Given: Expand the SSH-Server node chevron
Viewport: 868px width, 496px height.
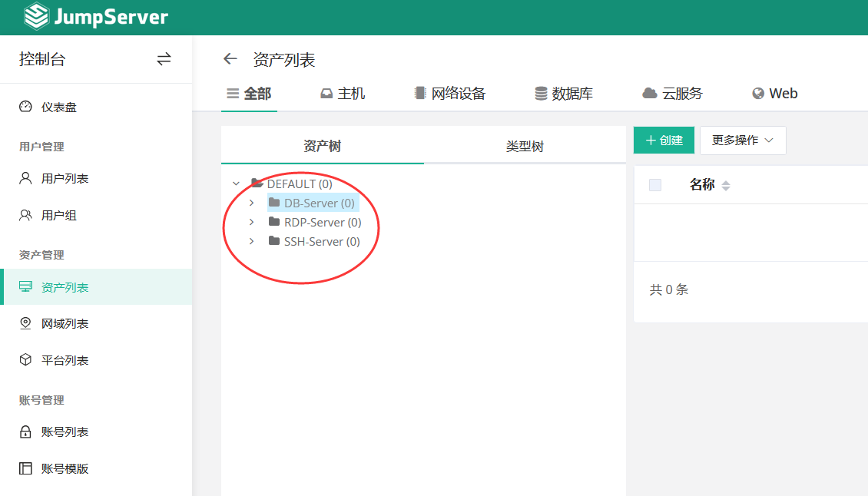Looking at the screenshot, I should (252, 241).
